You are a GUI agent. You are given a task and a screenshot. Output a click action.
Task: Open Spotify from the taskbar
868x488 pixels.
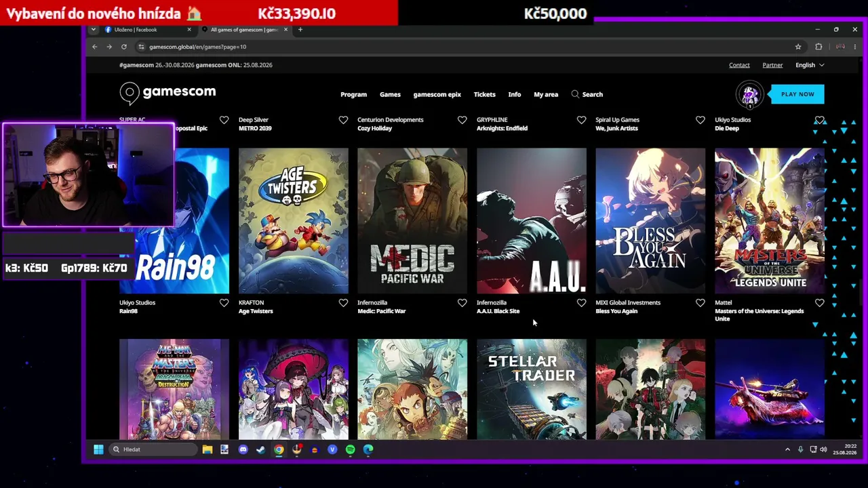tap(350, 449)
